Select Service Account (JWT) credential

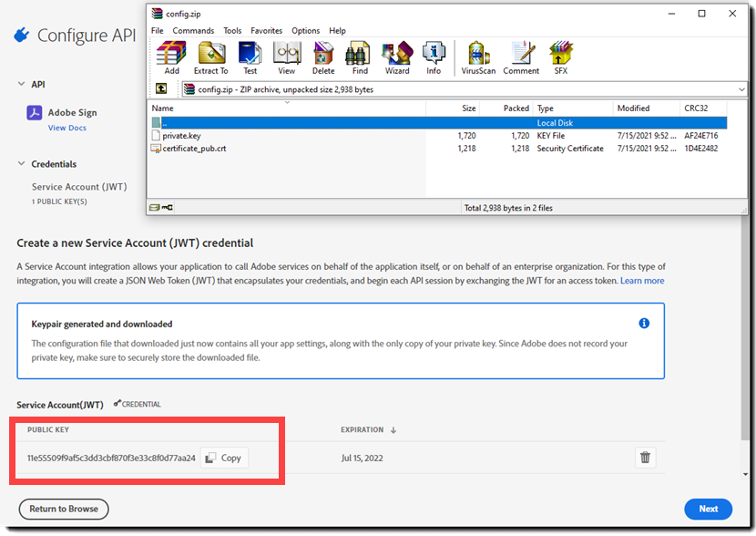click(79, 187)
